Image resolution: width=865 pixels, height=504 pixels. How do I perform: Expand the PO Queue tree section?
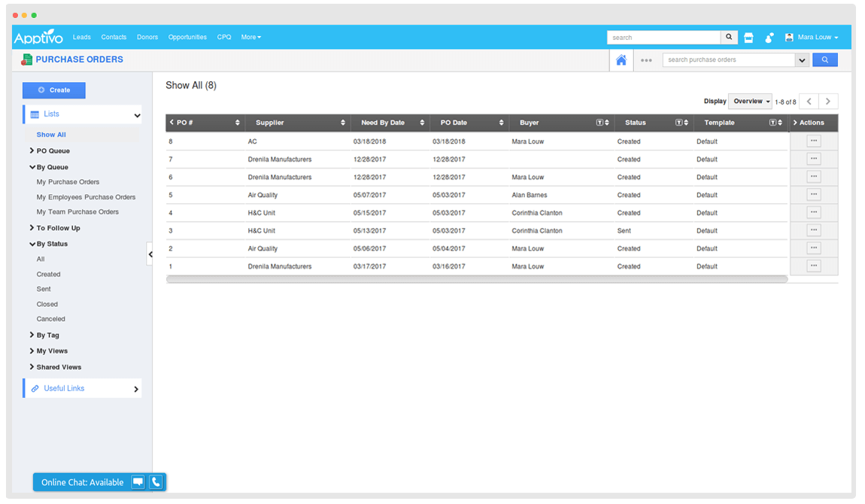pyautogui.click(x=53, y=151)
